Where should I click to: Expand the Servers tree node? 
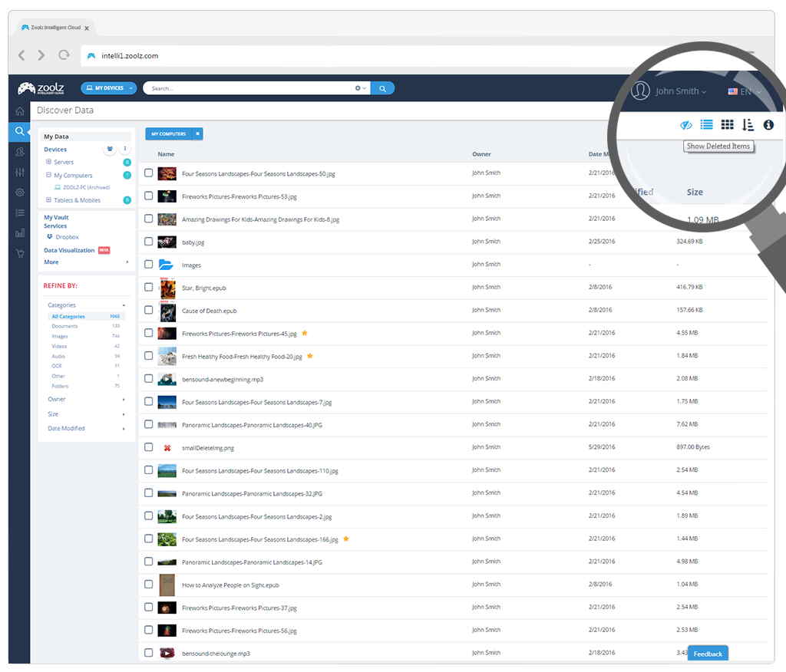click(48, 162)
